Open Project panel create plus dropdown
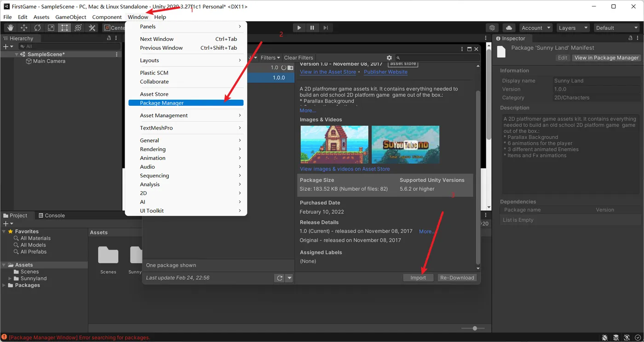This screenshot has width=644, height=342. [x=8, y=223]
